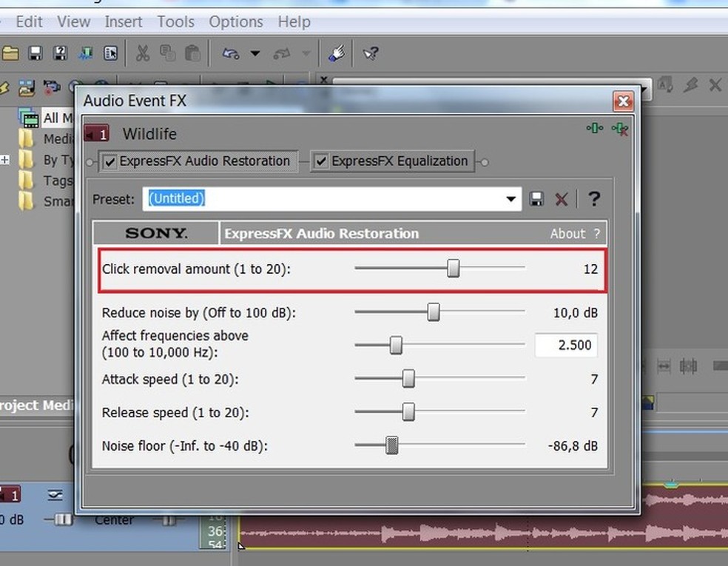
Task: Open the Insert menu
Action: (124, 21)
